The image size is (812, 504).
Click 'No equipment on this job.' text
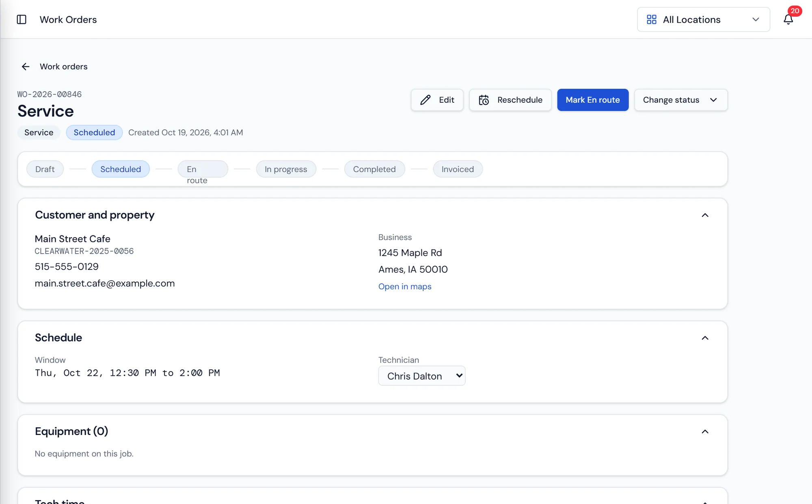pos(84,454)
